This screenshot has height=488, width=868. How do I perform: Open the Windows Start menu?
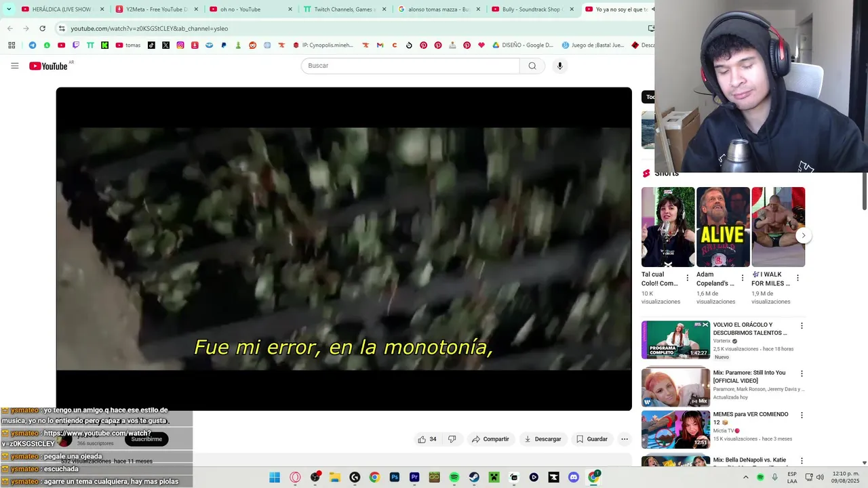click(275, 477)
